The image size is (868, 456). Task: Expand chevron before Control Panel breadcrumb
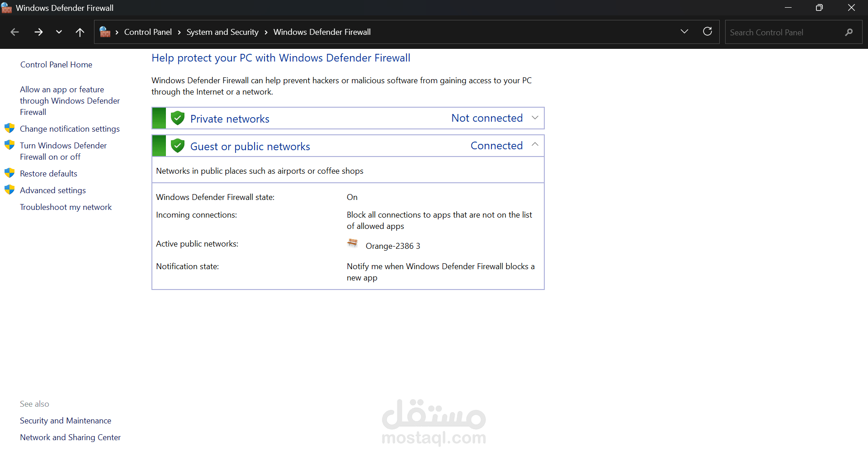(117, 32)
